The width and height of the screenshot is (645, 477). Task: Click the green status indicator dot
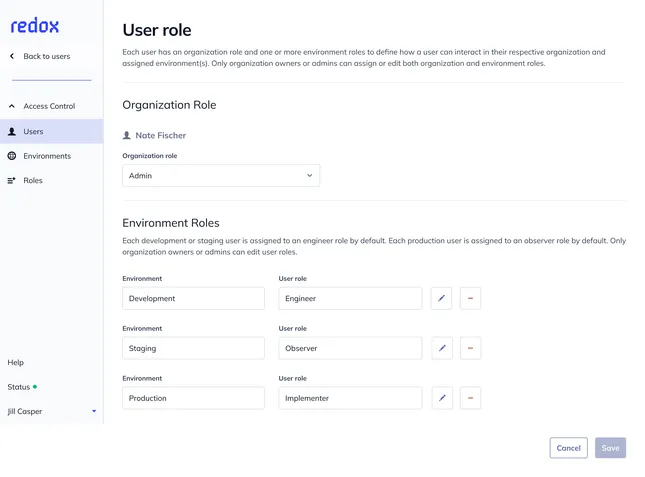coord(35,387)
